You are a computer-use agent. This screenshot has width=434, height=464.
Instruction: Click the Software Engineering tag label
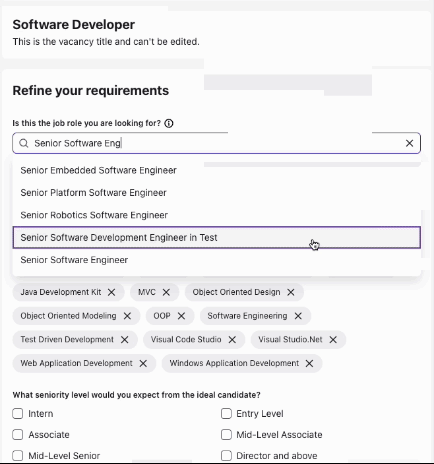[x=247, y=316]
